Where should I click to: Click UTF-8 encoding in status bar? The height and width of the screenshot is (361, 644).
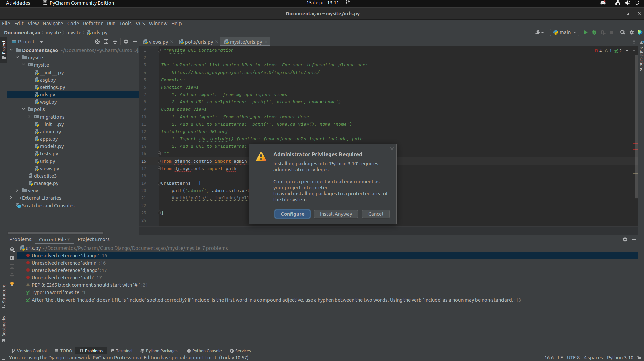pos(573,358)
